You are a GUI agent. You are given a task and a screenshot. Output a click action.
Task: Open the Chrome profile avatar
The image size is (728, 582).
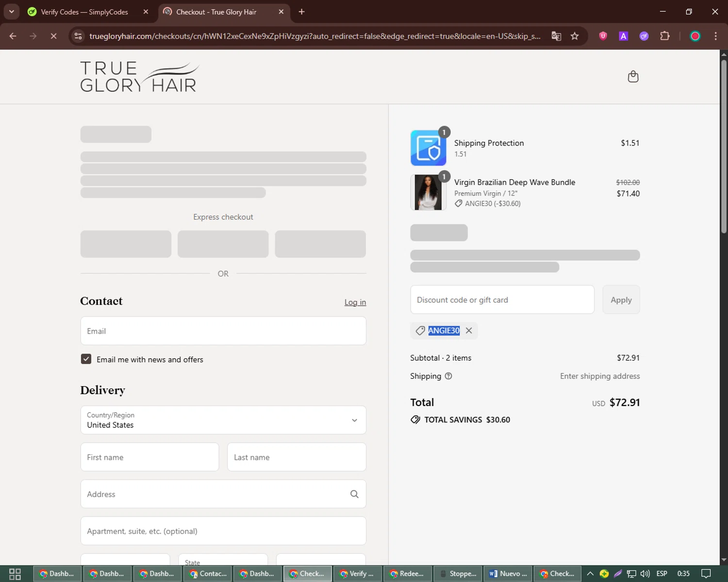[695, 36]
